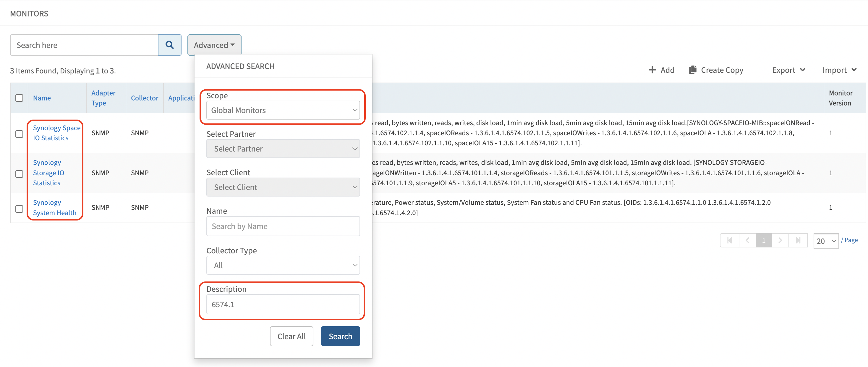Expand the Collector Type dropdown
The height and width of the screenshot is (367, 868).
[283, 265]
